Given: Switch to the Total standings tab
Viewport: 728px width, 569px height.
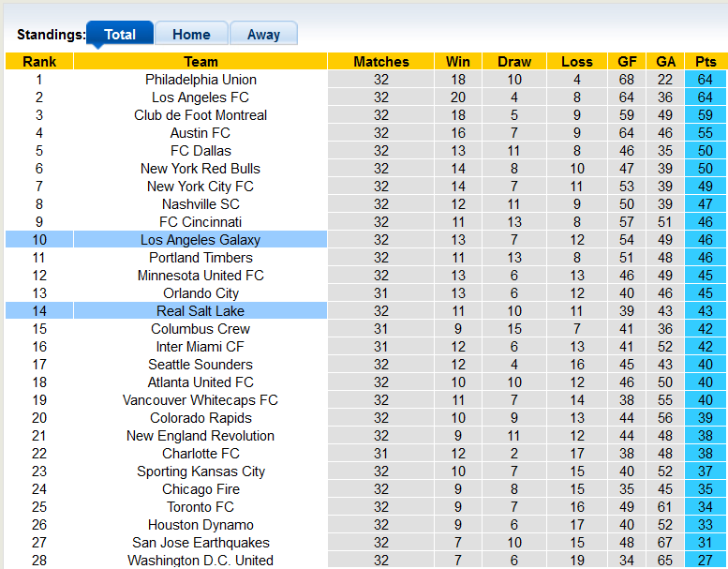Looking at the screenshot, I should click(120, 35).
